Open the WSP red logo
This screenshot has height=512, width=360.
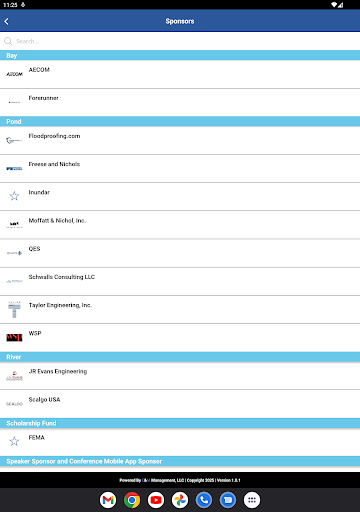[x=14, y=338]
